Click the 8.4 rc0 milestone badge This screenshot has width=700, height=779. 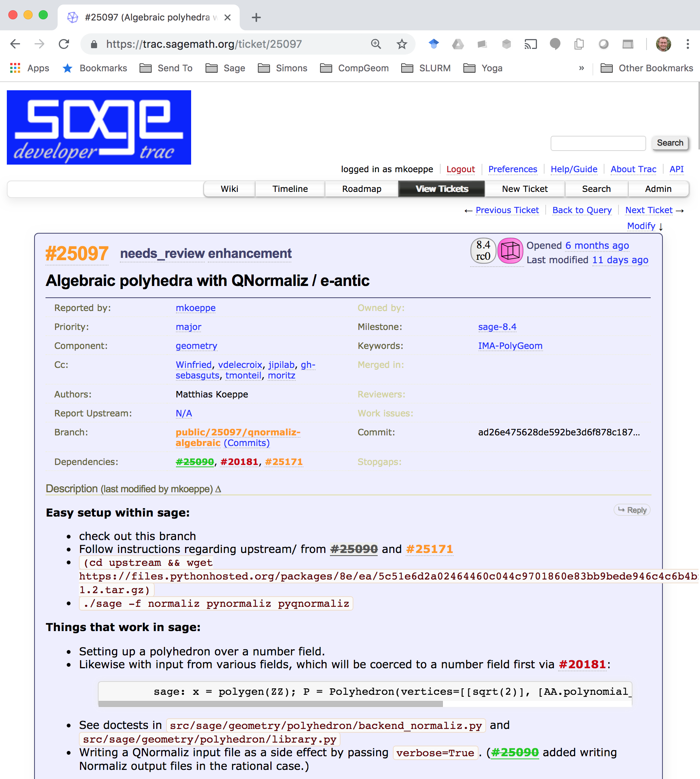point(483,251)
